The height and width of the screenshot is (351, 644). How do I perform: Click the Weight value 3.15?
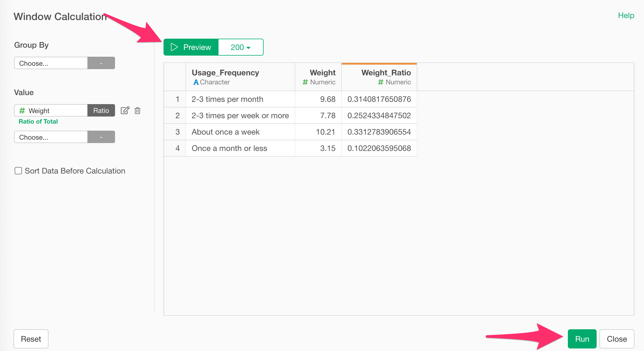point(318,148)
